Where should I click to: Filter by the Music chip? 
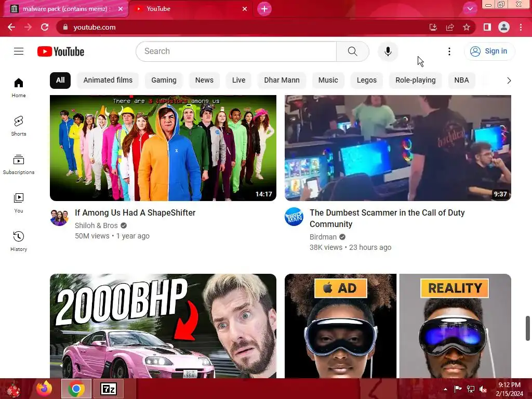tap(328, 80)
